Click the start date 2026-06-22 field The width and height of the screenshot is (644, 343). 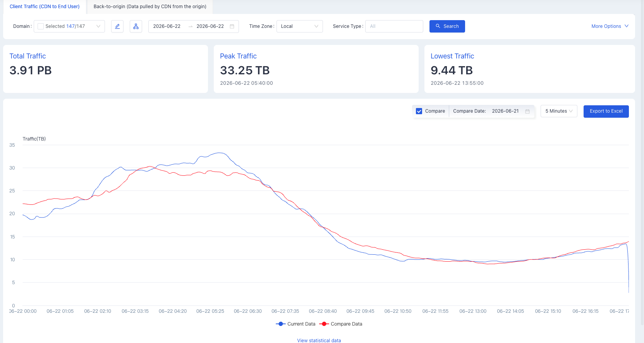pyautogui.click(x=167, y=26)
